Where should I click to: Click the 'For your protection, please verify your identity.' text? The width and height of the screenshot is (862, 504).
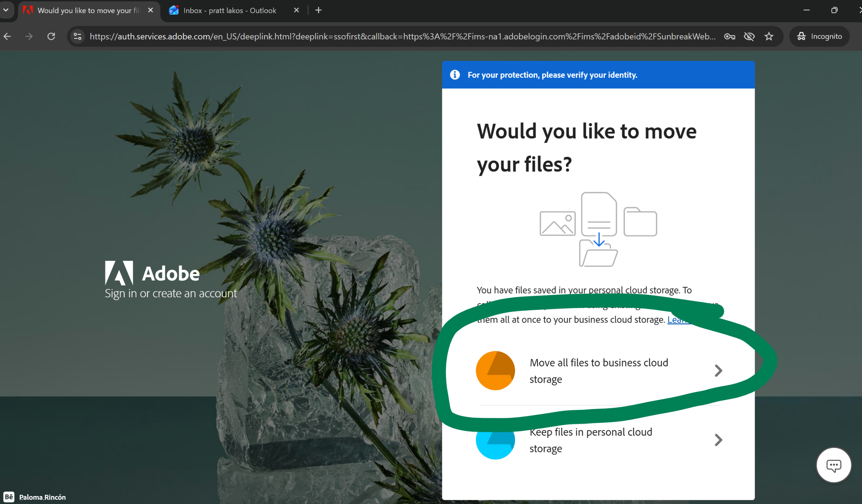tap(552, 75)
